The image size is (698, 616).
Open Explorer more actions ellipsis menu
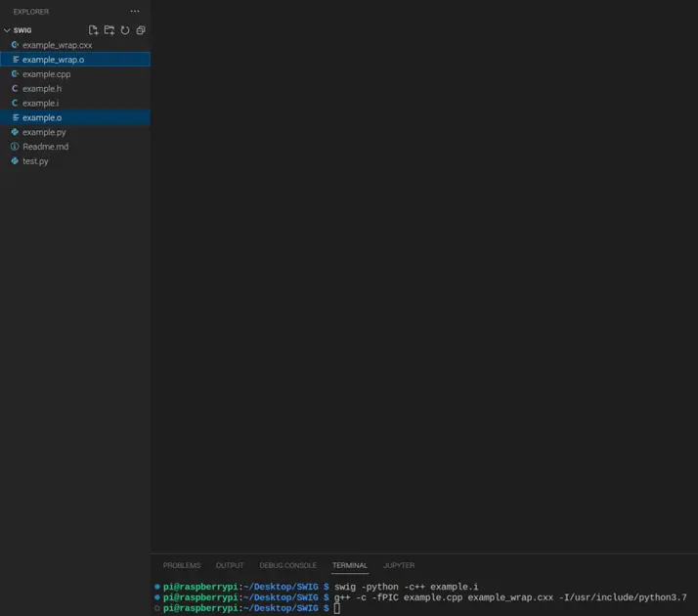135,11
